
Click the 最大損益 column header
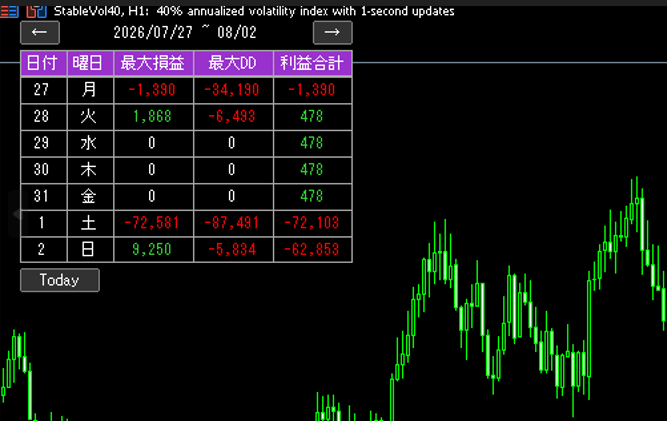(x=153, y=63)
